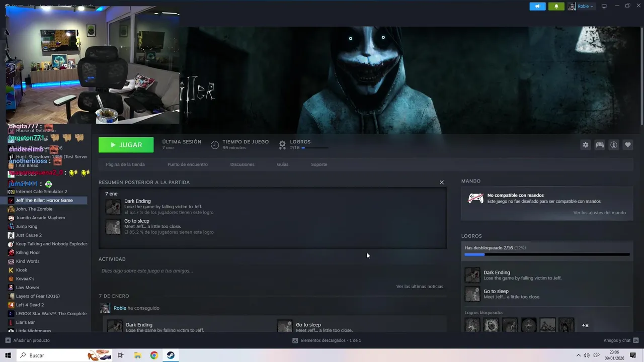Open Página de la tienda tab

pyautogui.click(x=125, y=164)
